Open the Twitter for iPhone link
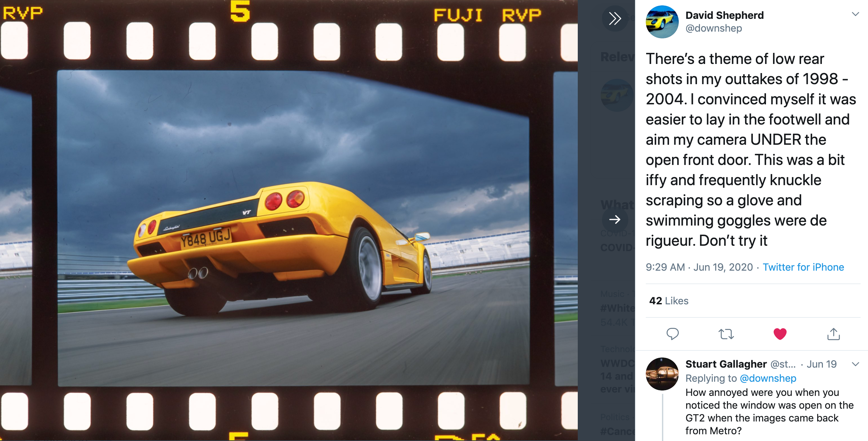 coord(803,267)
